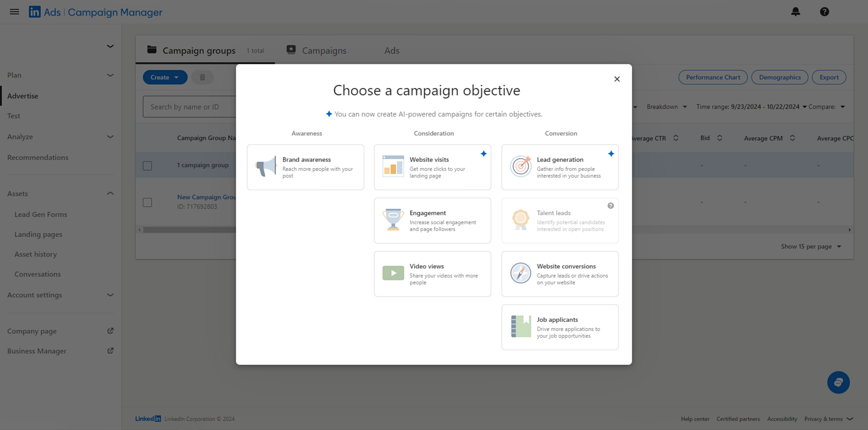Open the Help center footer link
Screen dimensions: 868x430
(695, 419)
